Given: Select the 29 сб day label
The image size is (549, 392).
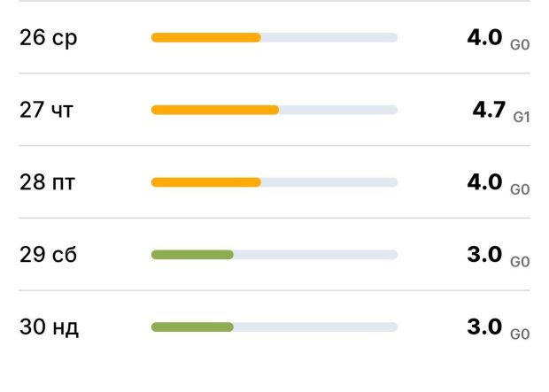Looking at the screenshot, I should (49, 256).
